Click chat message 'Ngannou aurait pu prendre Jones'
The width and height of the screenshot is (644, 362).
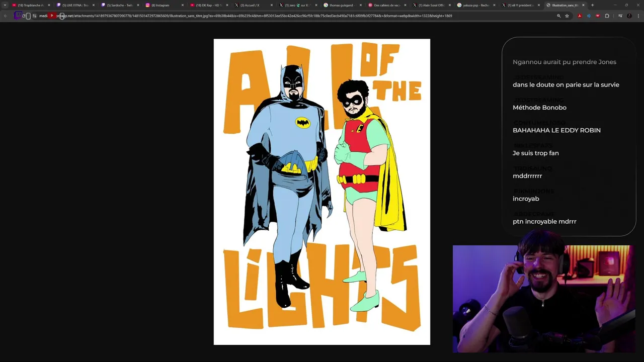565,62
